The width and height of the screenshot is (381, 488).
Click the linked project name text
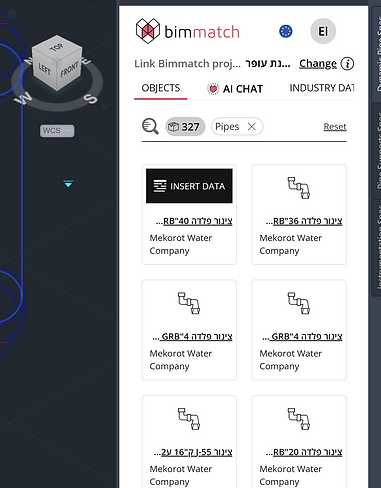pyautogui.click(x=268, y=63)
